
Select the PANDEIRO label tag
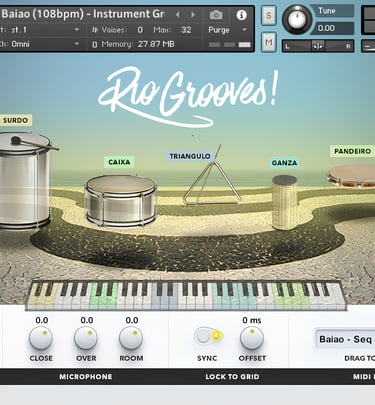pos(352,151)
